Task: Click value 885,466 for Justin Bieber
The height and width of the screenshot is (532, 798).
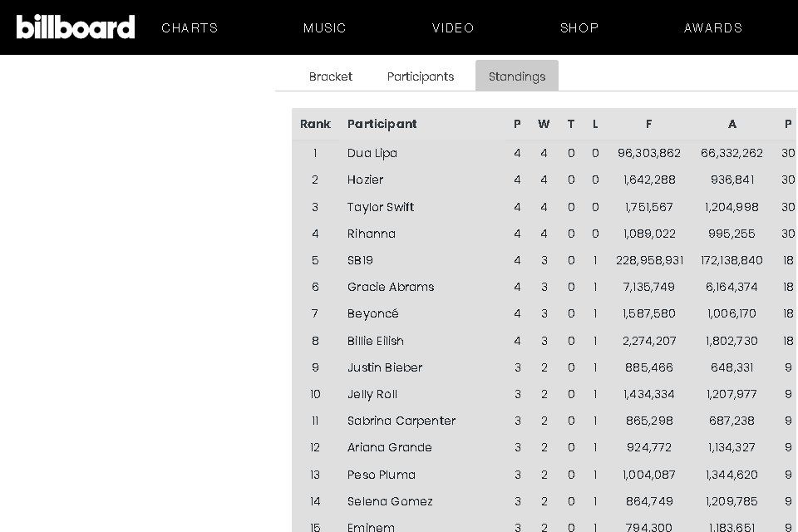Action: click(x=649, y=367)
